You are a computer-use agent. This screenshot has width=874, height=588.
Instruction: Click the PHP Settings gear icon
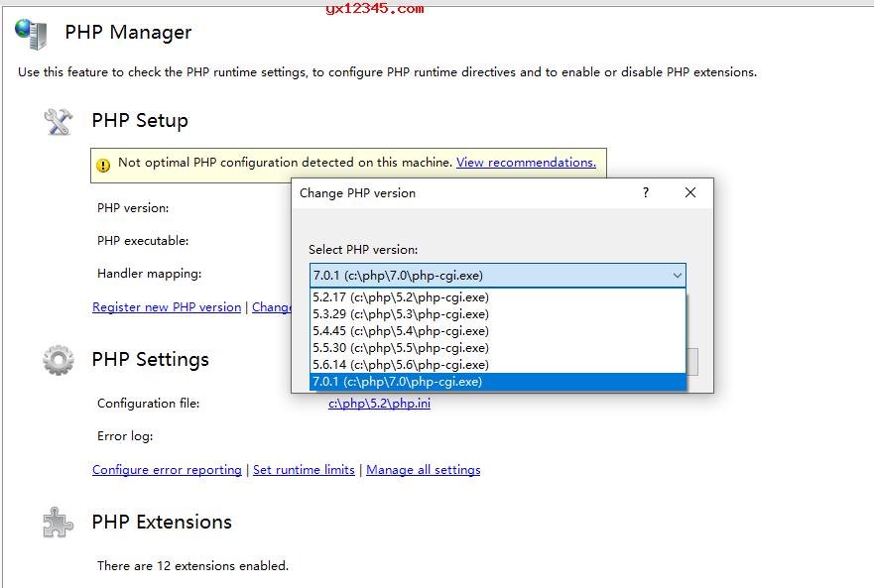coord(57,362)
